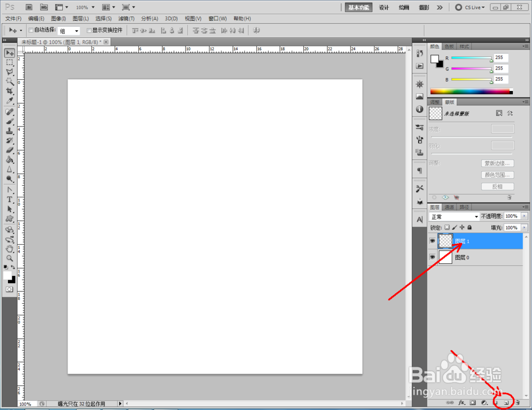This screenshot has height=410, width=532.
Task: Click the layer style fx icon
Action: point(461,403)
